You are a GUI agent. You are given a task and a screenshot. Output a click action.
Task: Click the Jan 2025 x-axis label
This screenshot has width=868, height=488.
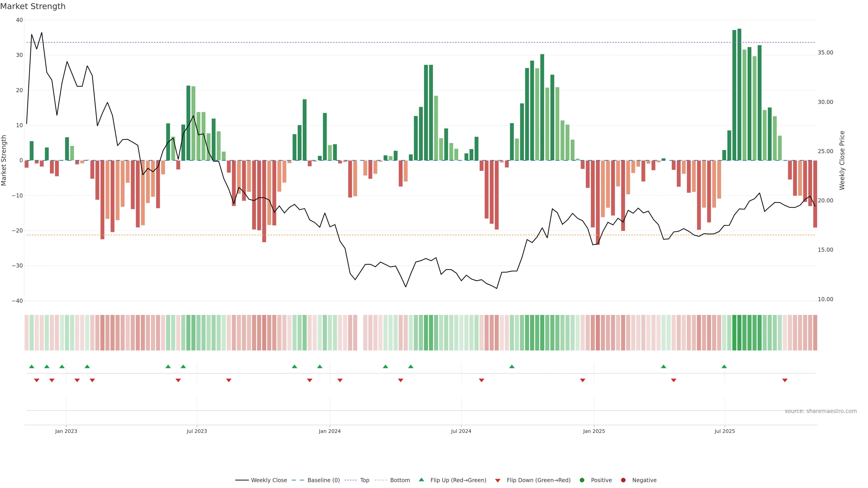click(594, 431)
